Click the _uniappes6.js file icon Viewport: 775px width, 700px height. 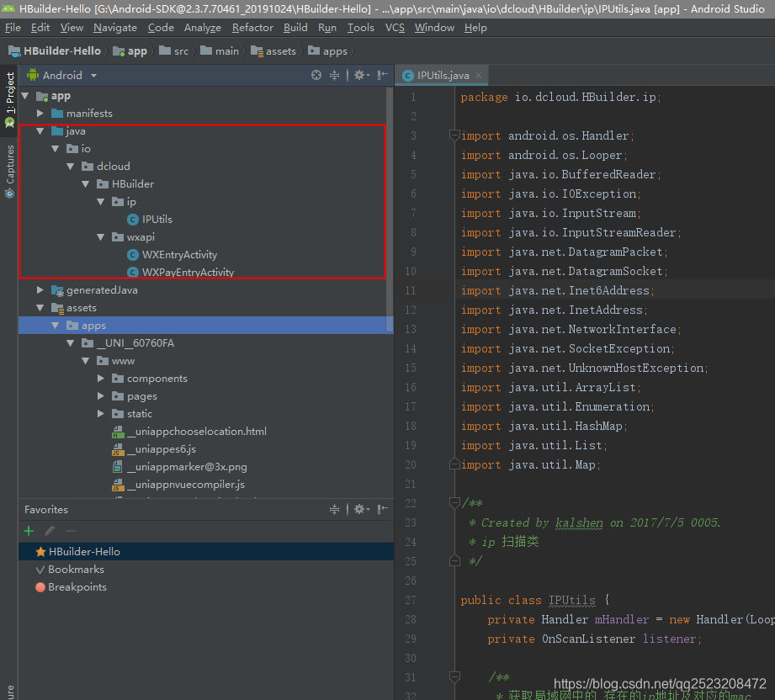pyautogui.click(x=118, y=449)
